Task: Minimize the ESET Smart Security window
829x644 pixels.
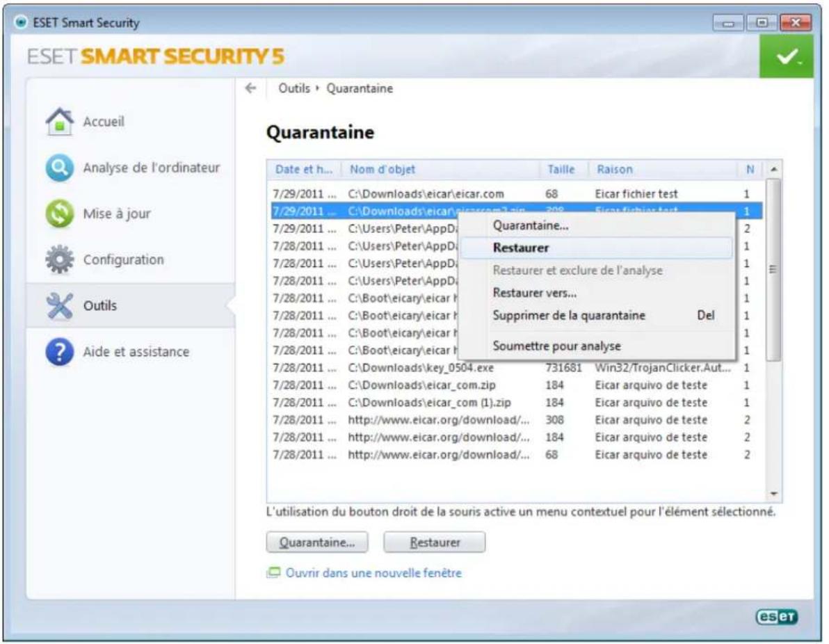Action: click(x=728, y=23)
